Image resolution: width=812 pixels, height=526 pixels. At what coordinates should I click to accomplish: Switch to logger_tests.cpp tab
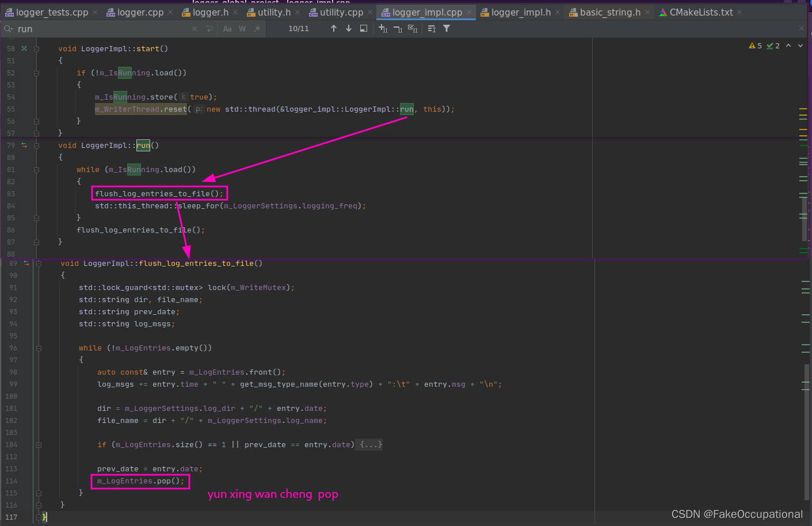tap(52, 12)
